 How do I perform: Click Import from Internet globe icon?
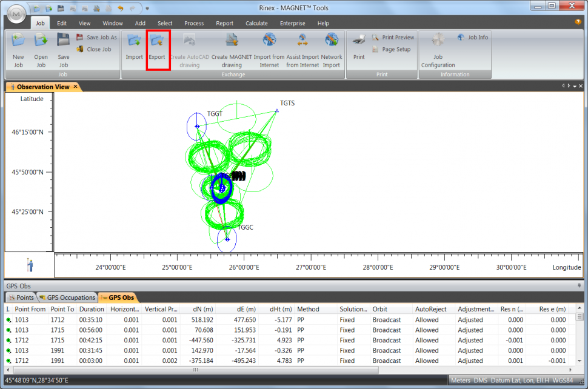click(269, 40)
